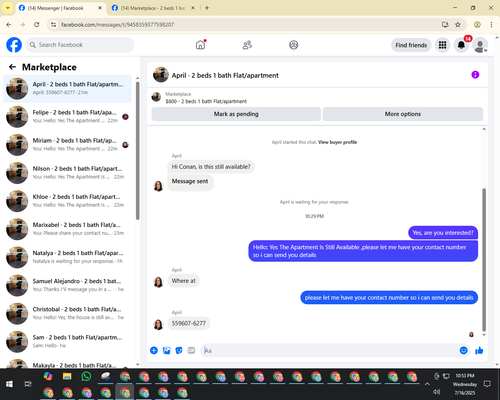Open Task View on the taskbar

point(28,384)
